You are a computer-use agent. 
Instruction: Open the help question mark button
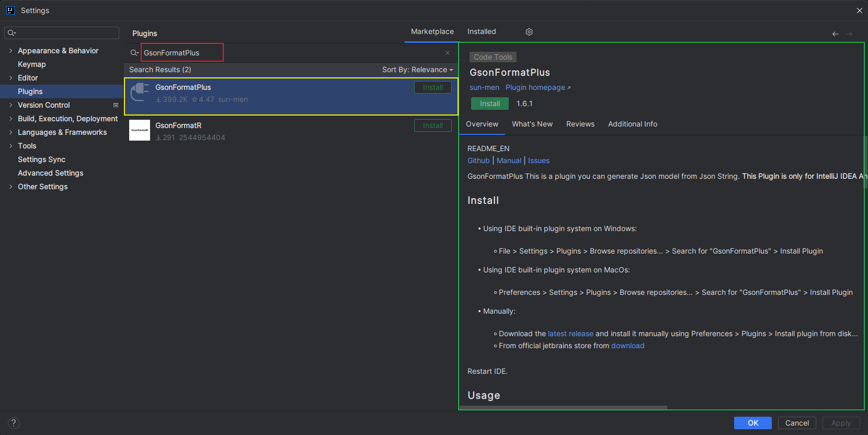pyautogui.click(x=14, y=423)
